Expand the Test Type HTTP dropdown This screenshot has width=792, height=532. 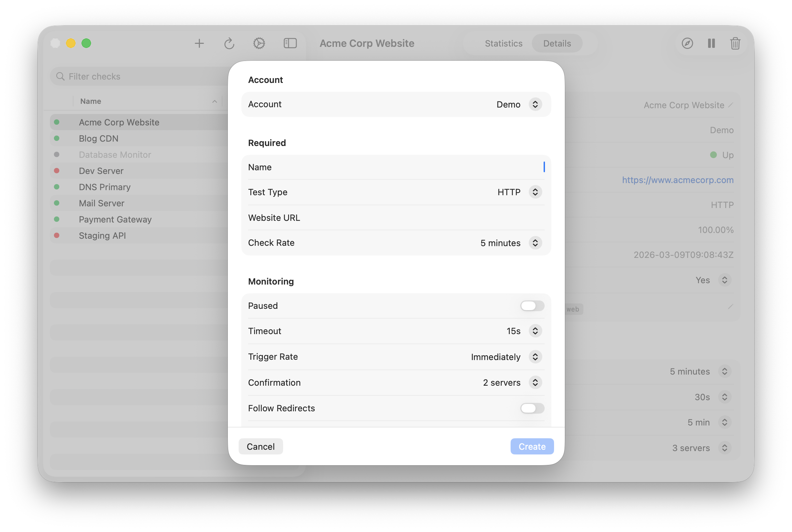point(535,192)
